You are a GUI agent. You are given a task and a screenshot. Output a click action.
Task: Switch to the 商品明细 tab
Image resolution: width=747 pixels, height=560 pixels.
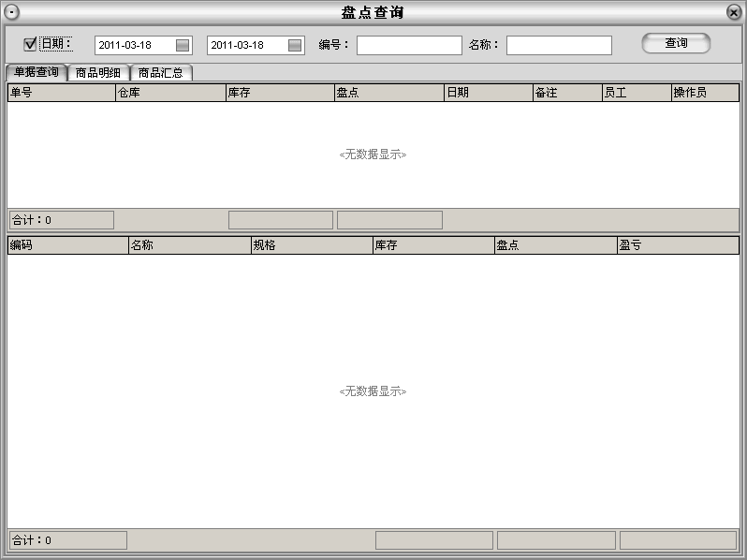pyautogui.click(x=98, y=72)
